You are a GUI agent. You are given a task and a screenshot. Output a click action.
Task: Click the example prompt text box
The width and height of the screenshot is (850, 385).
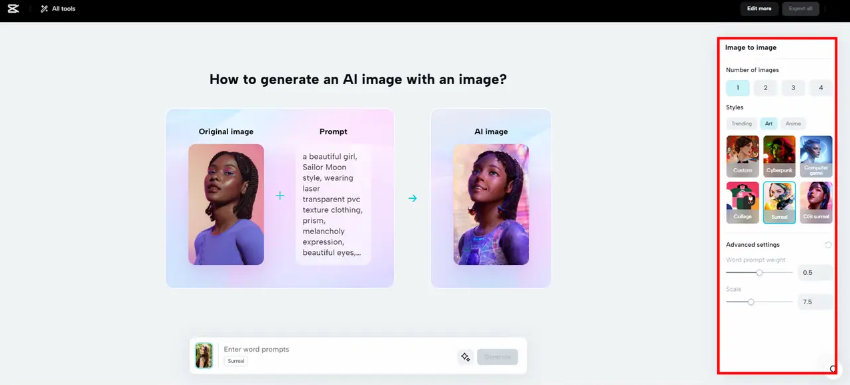click(333, 204)
